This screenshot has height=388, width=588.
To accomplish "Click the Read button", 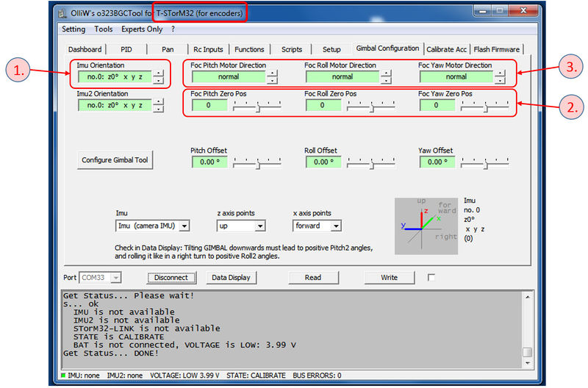I will tap(312, 278).
